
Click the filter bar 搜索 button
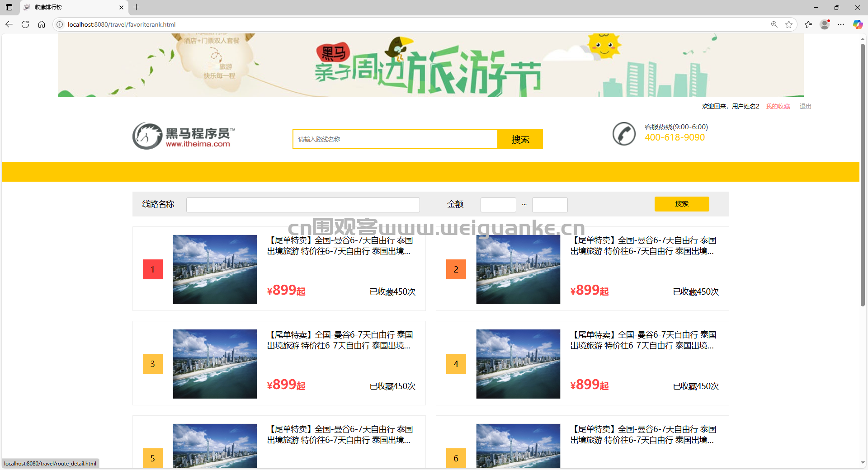[682, 204]
